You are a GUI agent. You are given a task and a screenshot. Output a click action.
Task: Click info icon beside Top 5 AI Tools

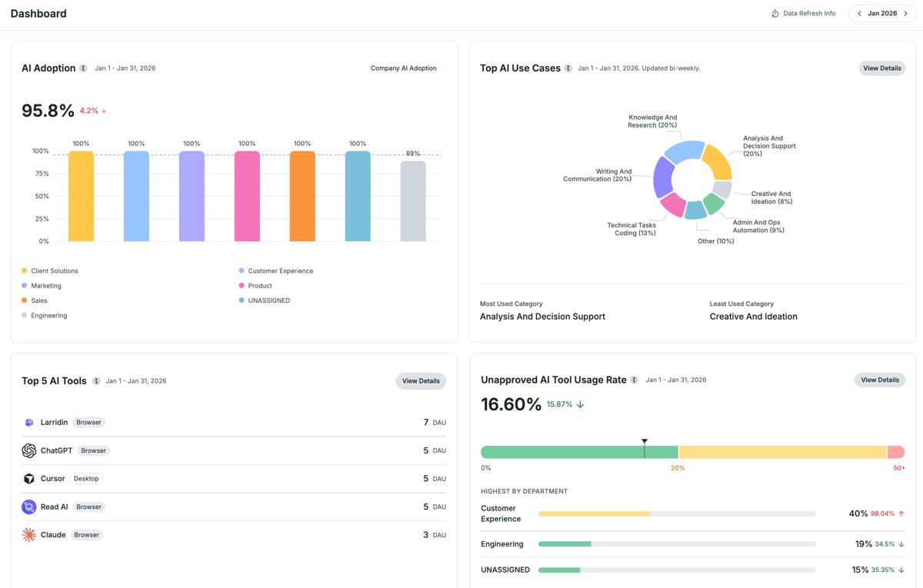coord(96,381)
